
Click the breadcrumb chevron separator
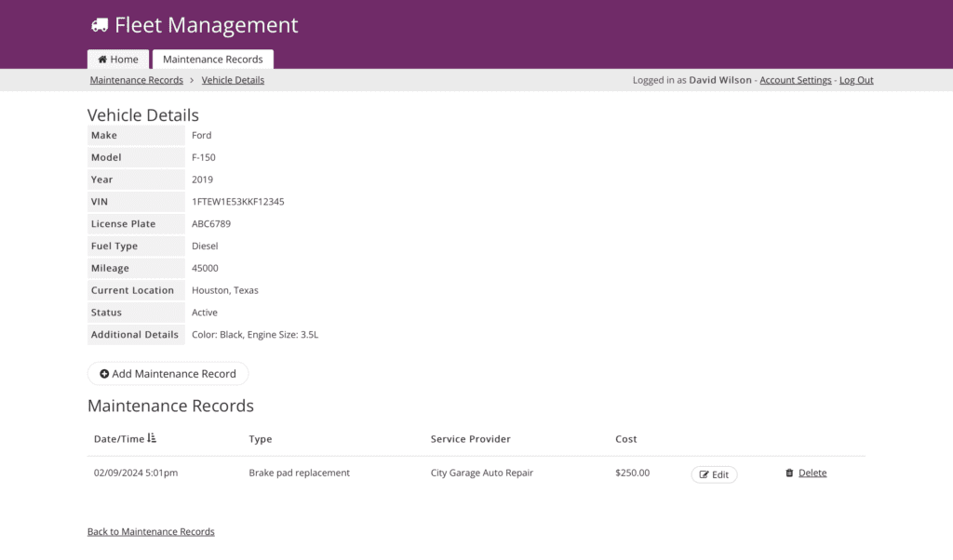point(192,80)
